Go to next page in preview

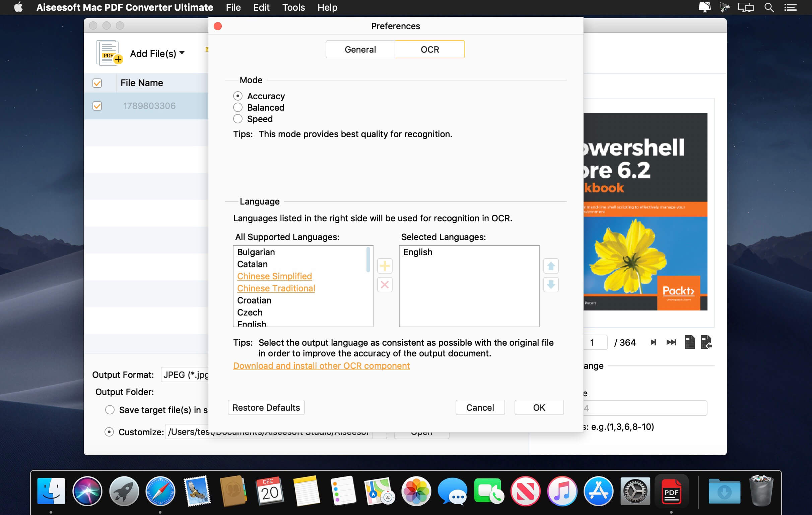pos(653,342)
